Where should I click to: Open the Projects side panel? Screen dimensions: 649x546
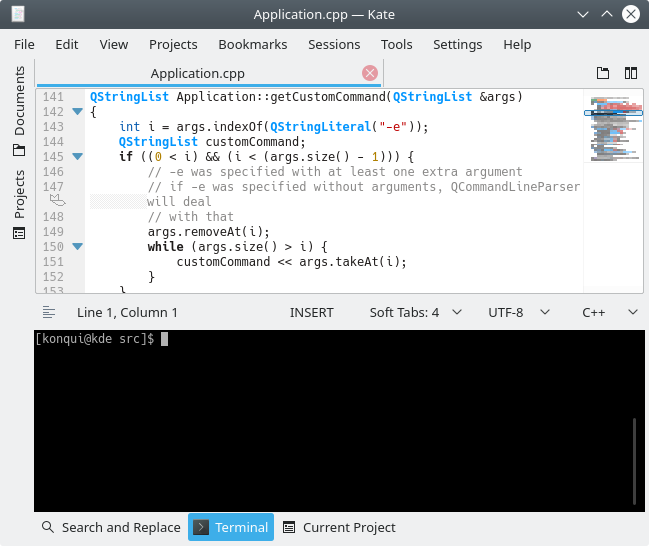[x=19, y=204]
